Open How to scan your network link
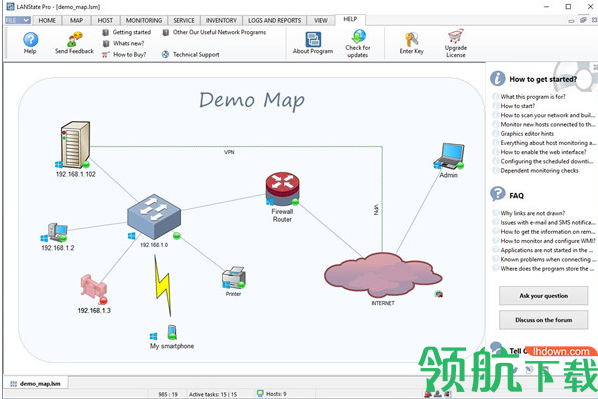 pos(548,115)
